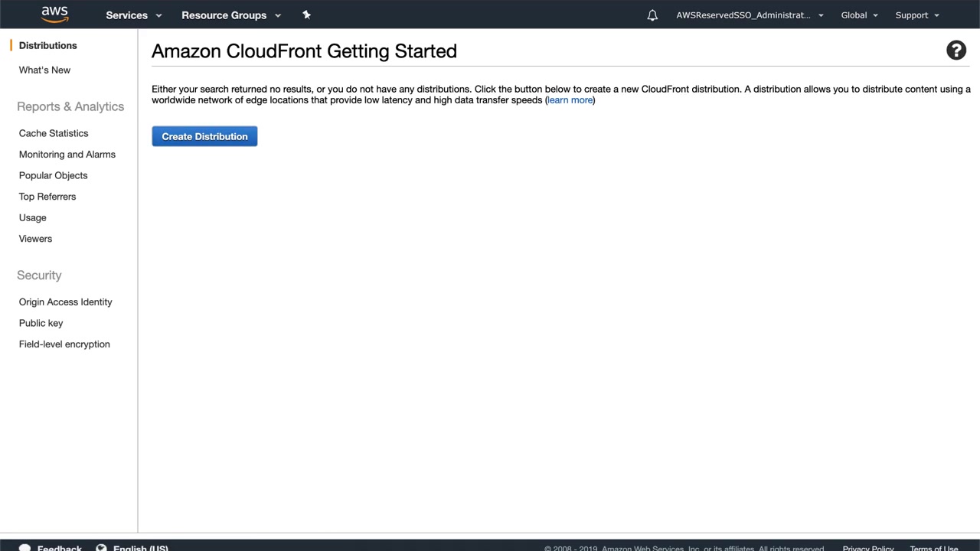Click the help question mark icon
The image size is (980, 551).
(x=955, y=51)
